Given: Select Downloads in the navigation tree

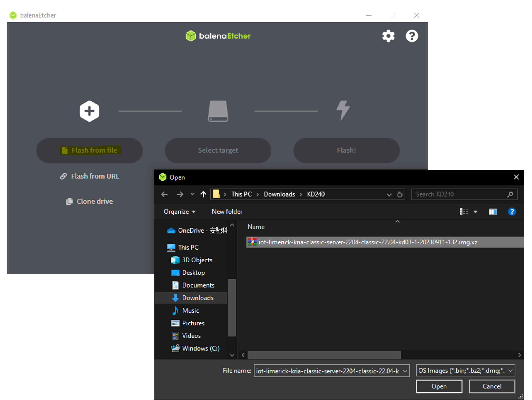Looking at the screenshot, I should pyautogui.click(x=197, y=298).
